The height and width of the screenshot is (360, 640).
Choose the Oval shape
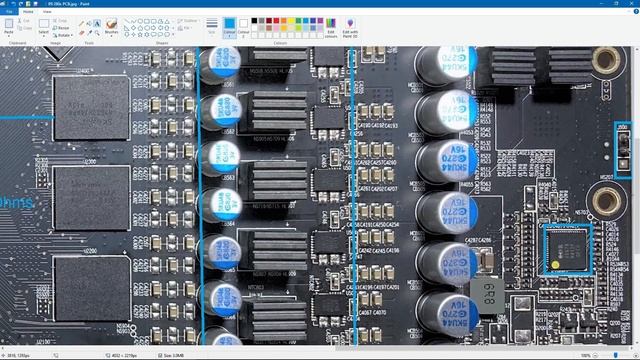point(140,21)
